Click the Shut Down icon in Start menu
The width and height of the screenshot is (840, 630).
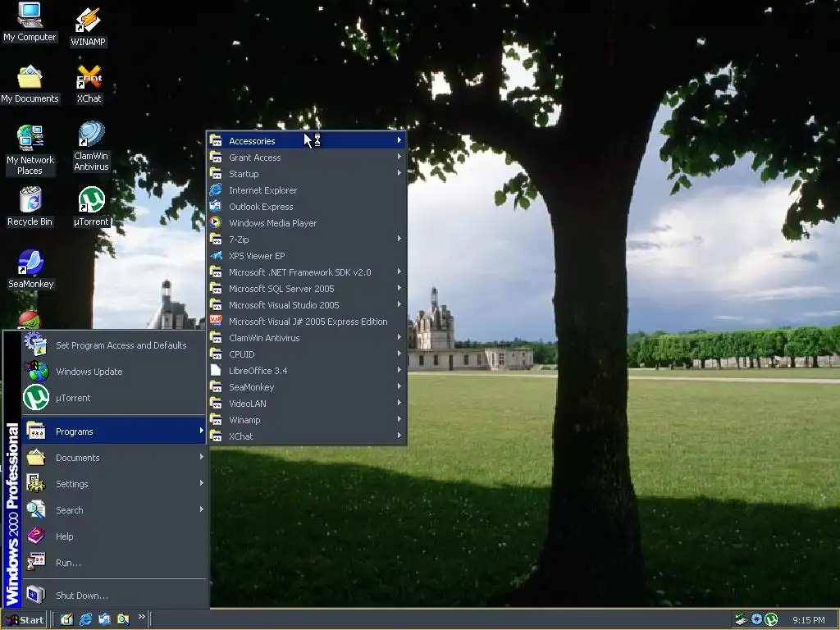[x=36, y=595]
